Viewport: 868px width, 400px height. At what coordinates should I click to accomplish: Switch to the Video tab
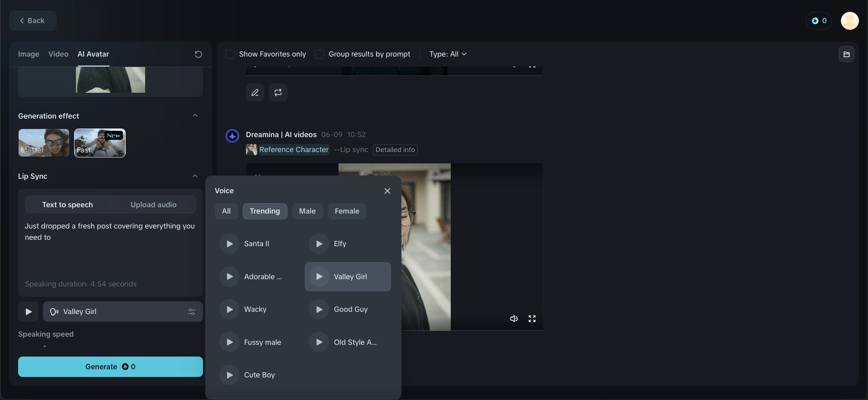pos(58,54)
